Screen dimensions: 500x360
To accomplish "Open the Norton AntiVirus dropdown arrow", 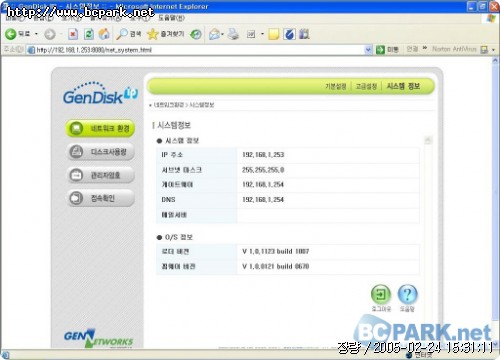I will click(493, 50).
